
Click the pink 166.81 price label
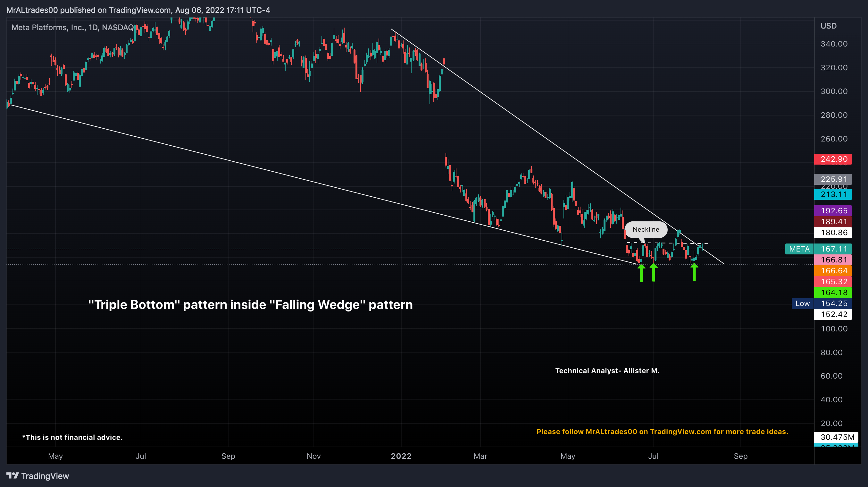(x=833, y=260)
